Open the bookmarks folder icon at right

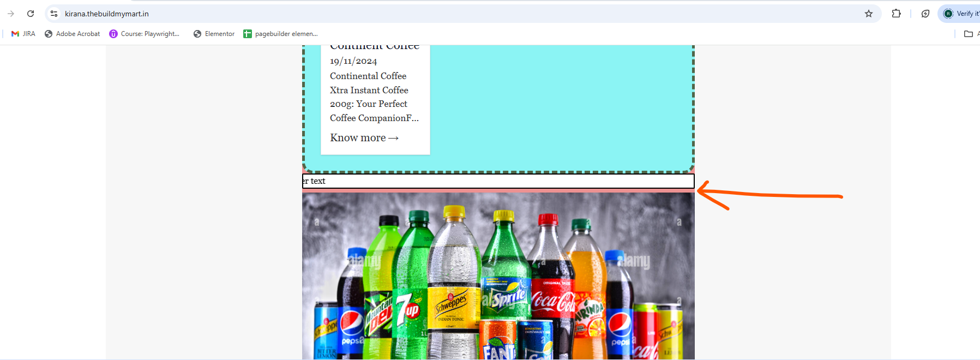click(969, 34)
